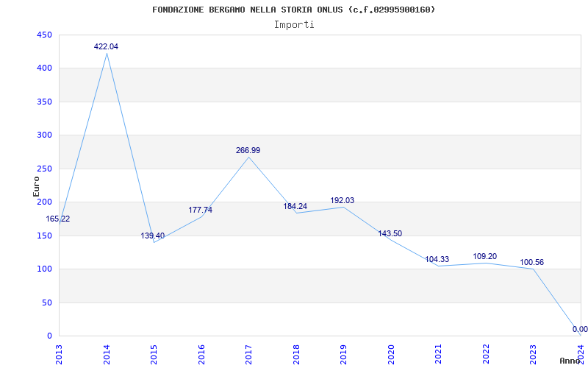This screenshot has width=588, height=368.
Task: Select the 2018 x-axis label
Action: click(296, 354)
